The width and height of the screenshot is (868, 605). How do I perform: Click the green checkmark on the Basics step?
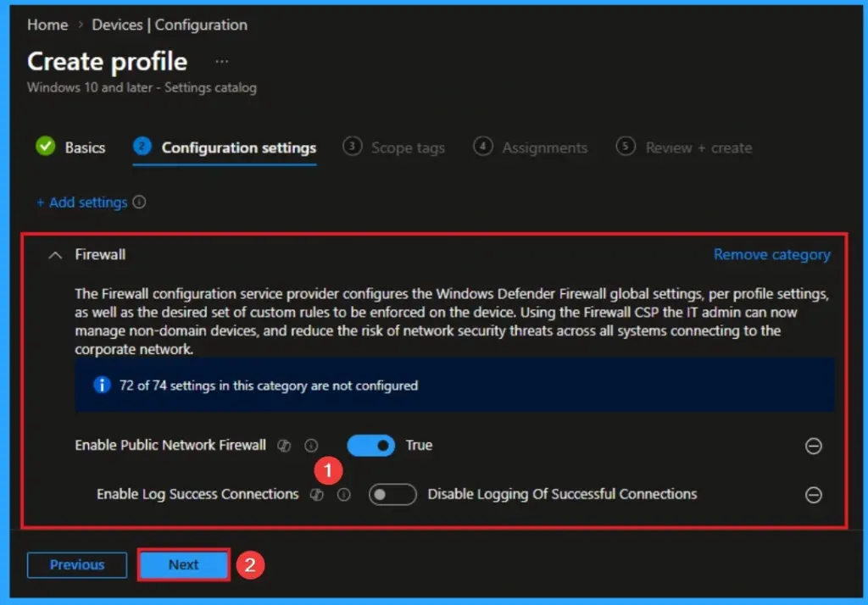tap(45, 147)
